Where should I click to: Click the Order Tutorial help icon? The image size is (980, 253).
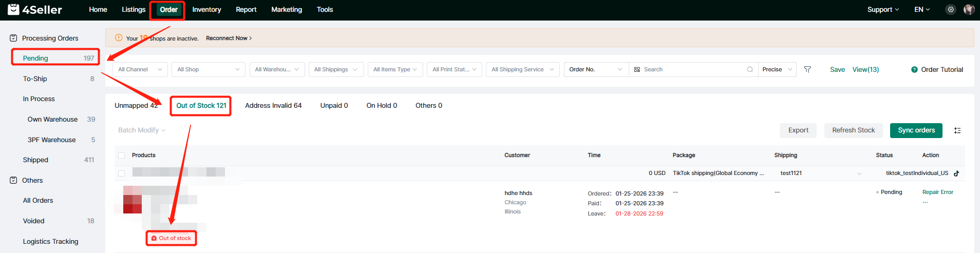(x=914, y=70)
